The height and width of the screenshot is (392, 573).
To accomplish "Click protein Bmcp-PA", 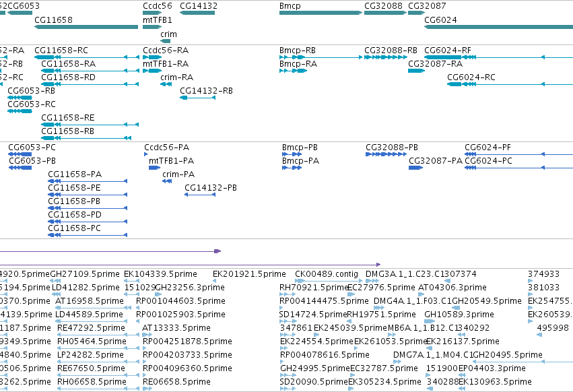I will (292, 168).
